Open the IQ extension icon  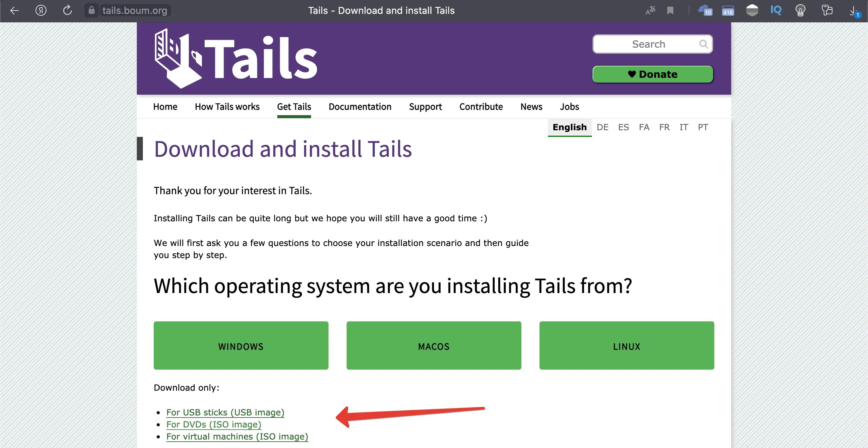coord(776,10)
